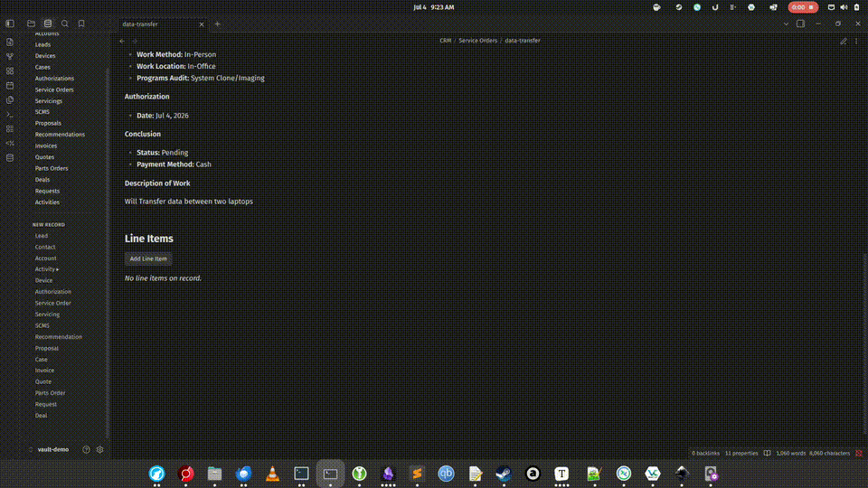Stop the red screen recording indicator
This screenshot has width=868, height=488.
(x=803, y=7)
